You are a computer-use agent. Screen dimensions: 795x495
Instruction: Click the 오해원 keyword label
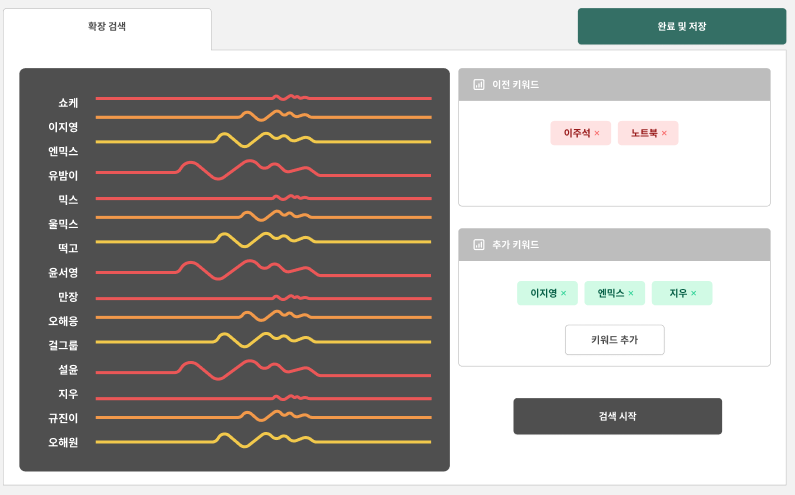click(63, 442)
